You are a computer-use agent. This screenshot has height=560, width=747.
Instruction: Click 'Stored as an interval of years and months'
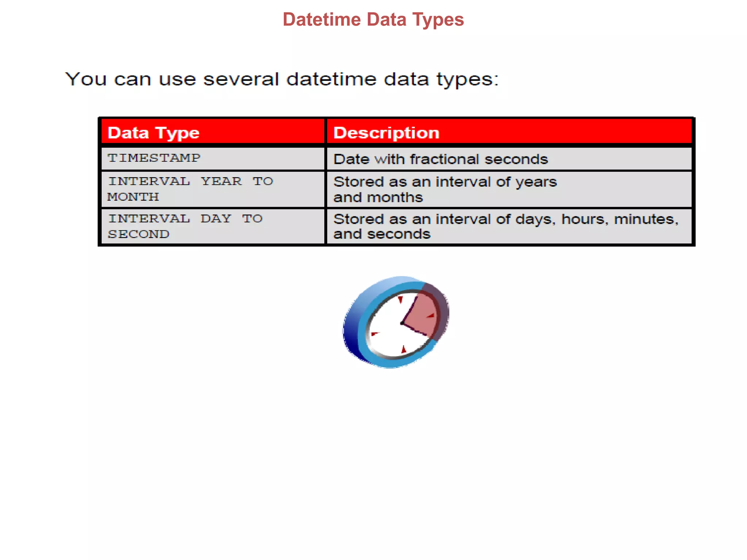[509, 189]
